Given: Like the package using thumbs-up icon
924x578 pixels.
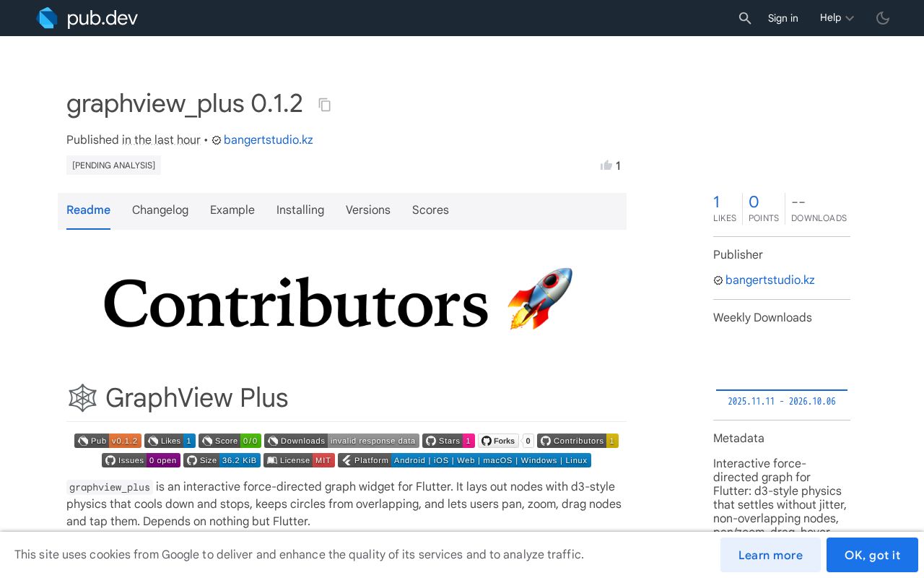Looking at the screenshot, I should (x=606, y=165).
